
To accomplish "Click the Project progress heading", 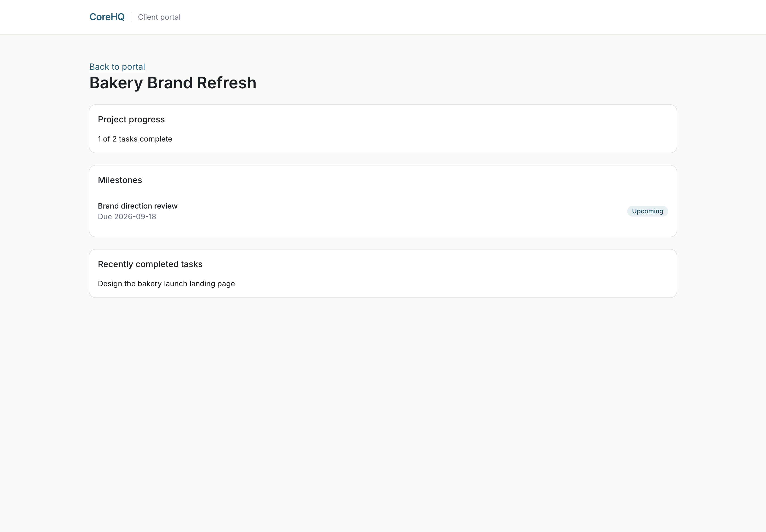I will pyautogui.click(x=131, y=119).
